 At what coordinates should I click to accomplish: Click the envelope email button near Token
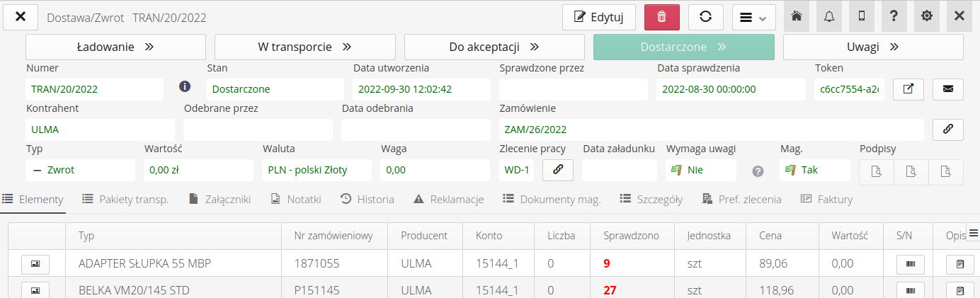948,89
